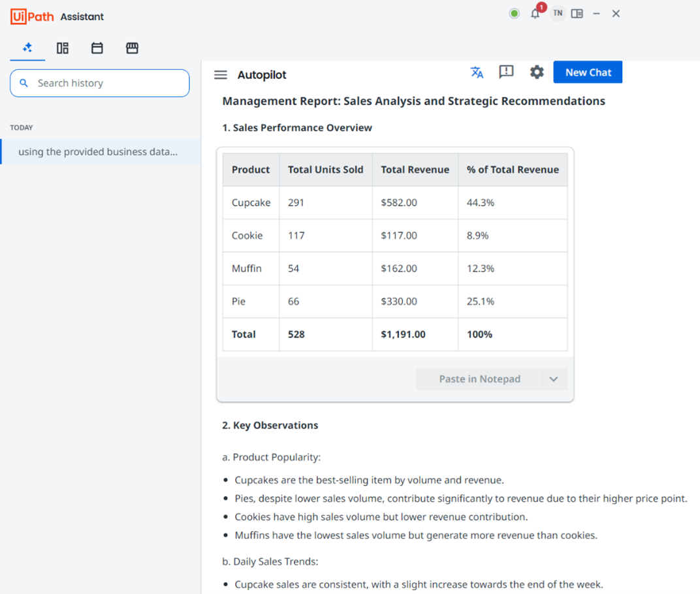Click the '1. Sales Performance Overview' heading

297,128
